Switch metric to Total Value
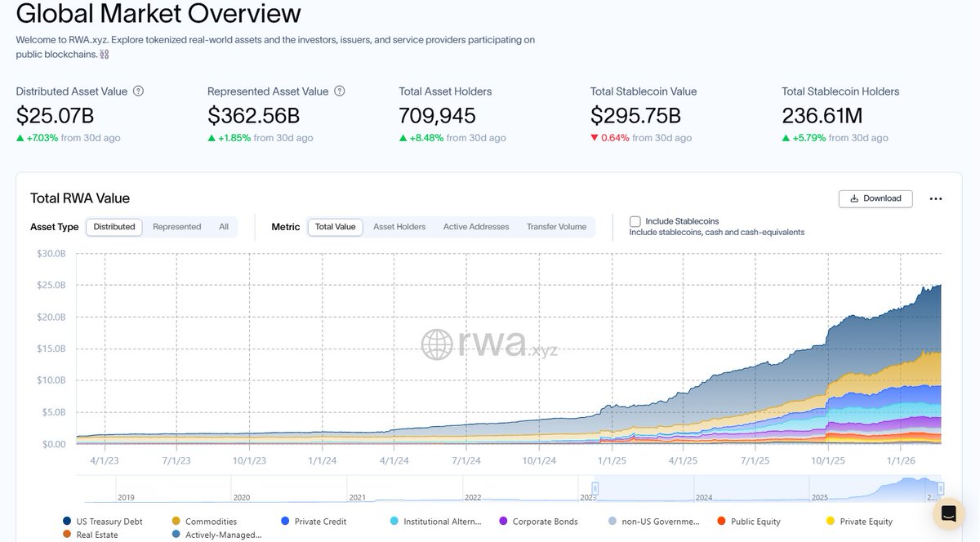 [335, 227]
